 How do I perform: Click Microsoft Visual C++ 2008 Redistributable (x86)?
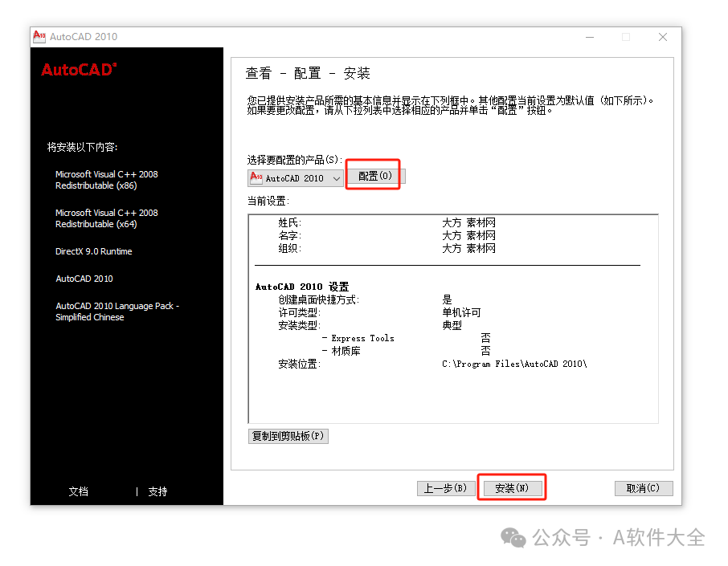pos(106,180)
